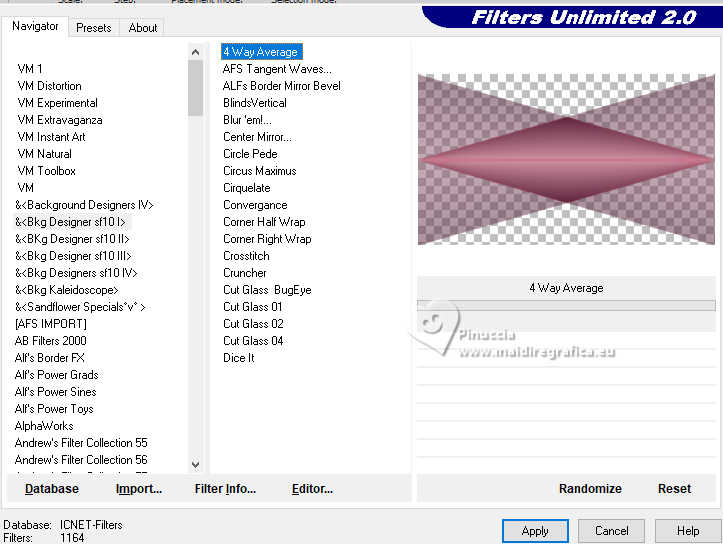Select Cirquelate filter
The width and height of the screenshot is (723, 544).
[246, 188]
